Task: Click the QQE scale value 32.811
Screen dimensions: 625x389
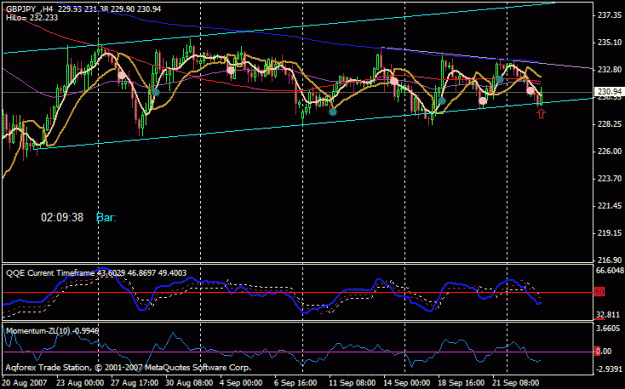Action: pos(608,315)
